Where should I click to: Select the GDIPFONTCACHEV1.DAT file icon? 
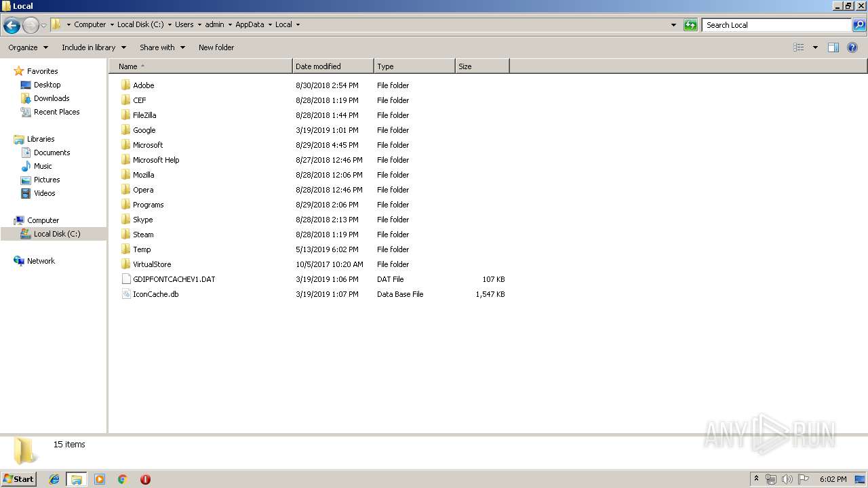pos(125,279)
